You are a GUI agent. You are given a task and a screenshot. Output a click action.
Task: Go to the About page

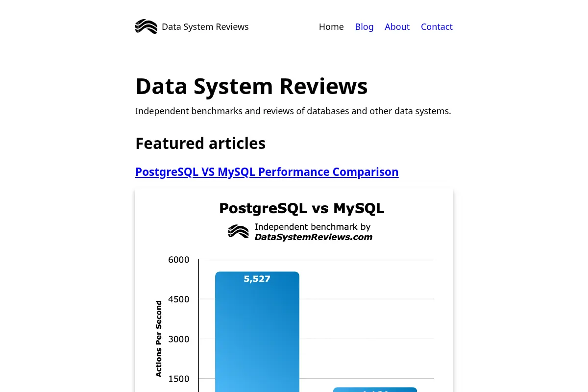click(x=397, y=27)
